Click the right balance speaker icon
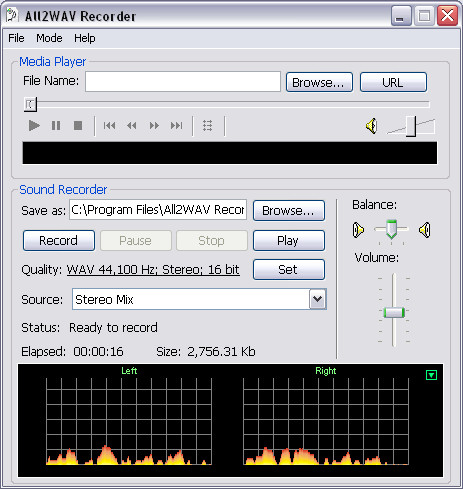Image resolution: width=463 pixels, height=489 pixels. [x=425, y=230]
